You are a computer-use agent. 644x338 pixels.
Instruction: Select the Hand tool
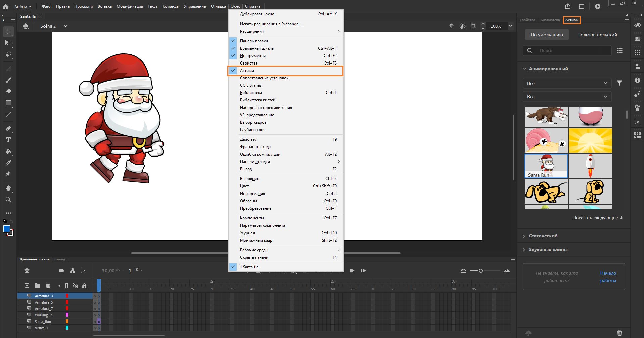8,188
